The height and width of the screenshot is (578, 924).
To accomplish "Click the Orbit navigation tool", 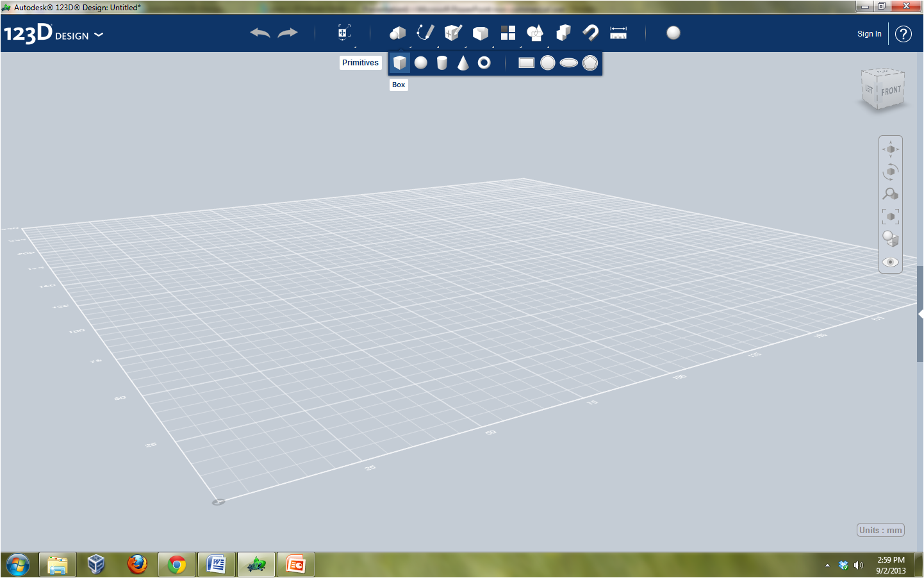I will coord(891,172).
